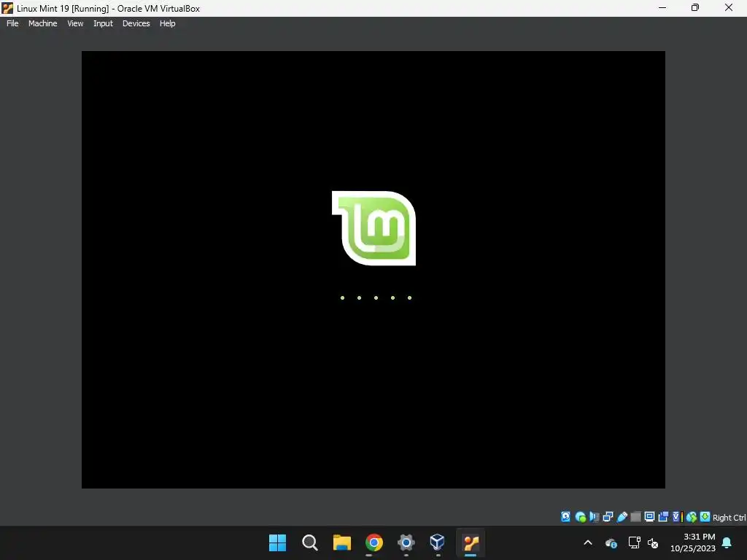This screenshot has width=747, height=560.
Task: Open the Settings gear app in the taskbar
Action: coord(406,542)
